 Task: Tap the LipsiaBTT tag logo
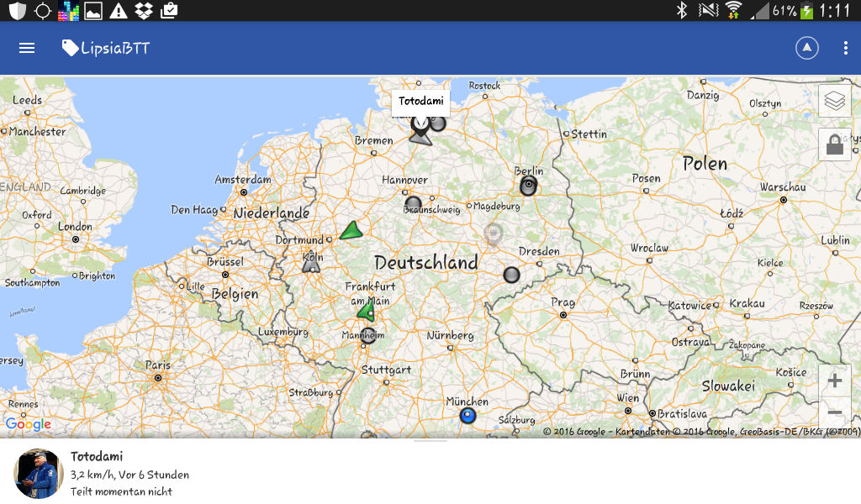tap(71, 48)
